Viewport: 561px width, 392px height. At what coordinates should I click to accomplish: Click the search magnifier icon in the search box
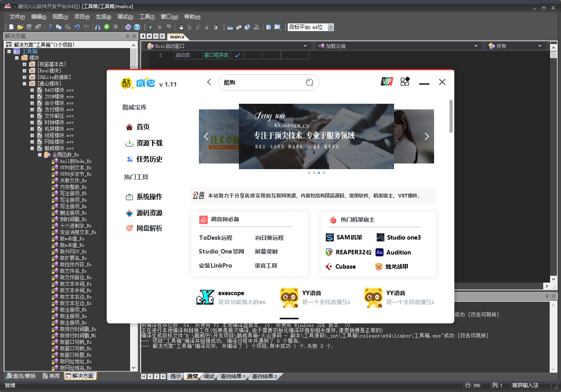tap(310, 82)
